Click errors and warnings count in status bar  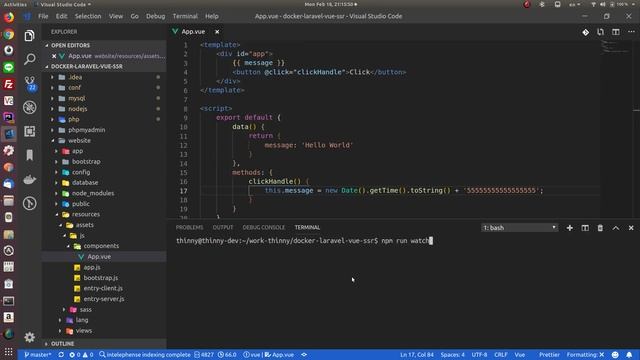tap(81, 355)
